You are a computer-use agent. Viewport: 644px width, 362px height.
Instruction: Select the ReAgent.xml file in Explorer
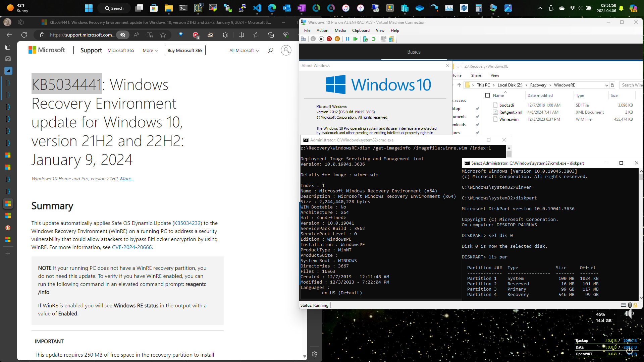(x=511, y=112)
